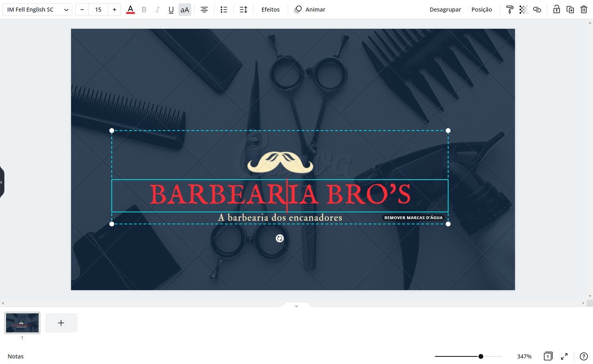
Task: Duplicate the selected element
Action: pyautogui.click(x=570, y=10)
